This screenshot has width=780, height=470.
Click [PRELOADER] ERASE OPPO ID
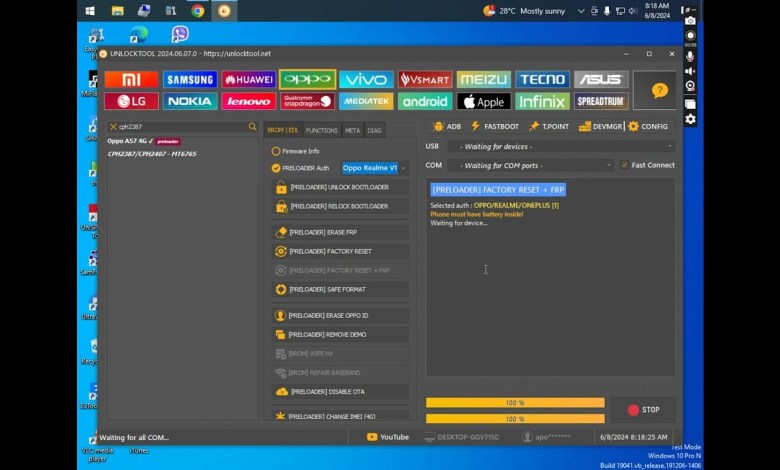[x=340, y=316]
